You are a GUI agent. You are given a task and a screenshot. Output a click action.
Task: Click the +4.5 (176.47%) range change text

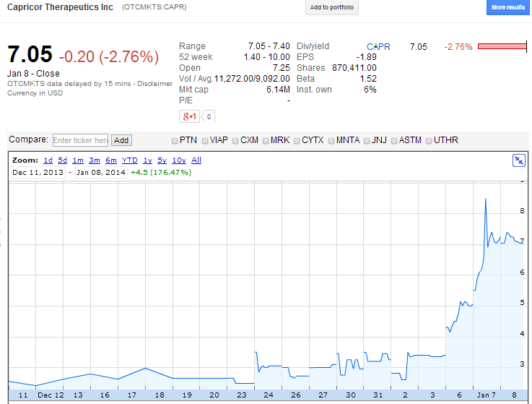pos(161,173)
